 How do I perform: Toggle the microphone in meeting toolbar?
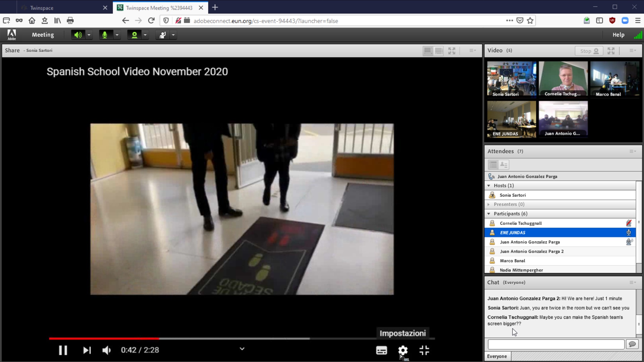[x=105, y=35]
